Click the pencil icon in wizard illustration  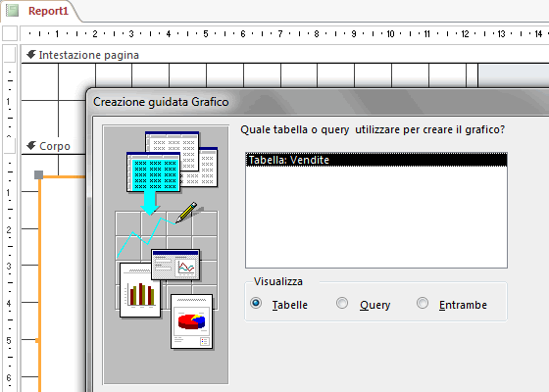tap(186, 212)
